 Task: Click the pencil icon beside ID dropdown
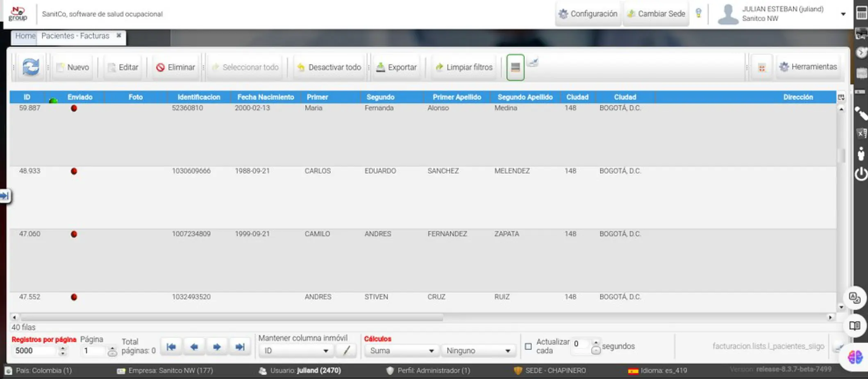pyautogui.click(x=346, y=351)
